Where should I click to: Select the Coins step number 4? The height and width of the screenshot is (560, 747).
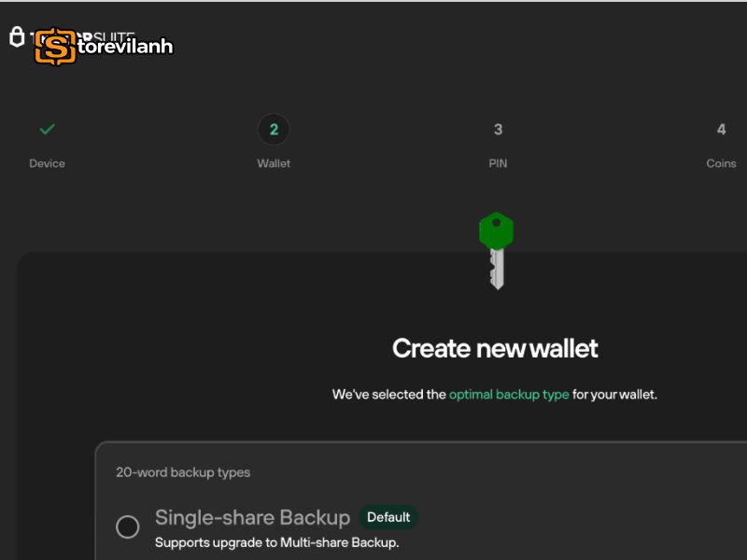point(721,130)
